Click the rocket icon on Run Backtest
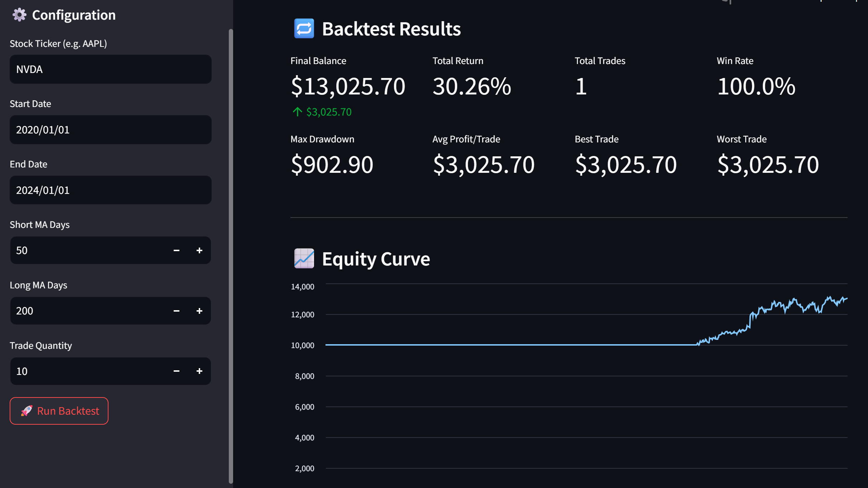Viewport: 868px width, 488px height. tap(27, 411)
